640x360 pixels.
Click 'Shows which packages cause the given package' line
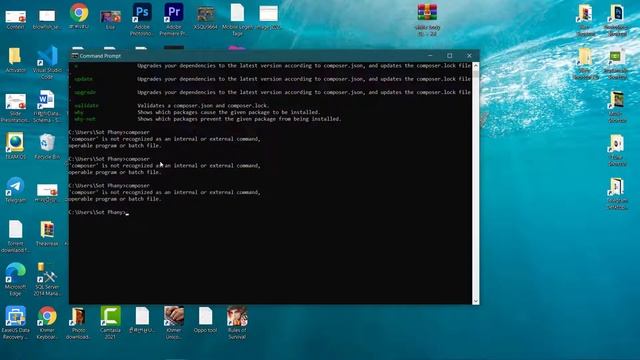click(229, 112)
